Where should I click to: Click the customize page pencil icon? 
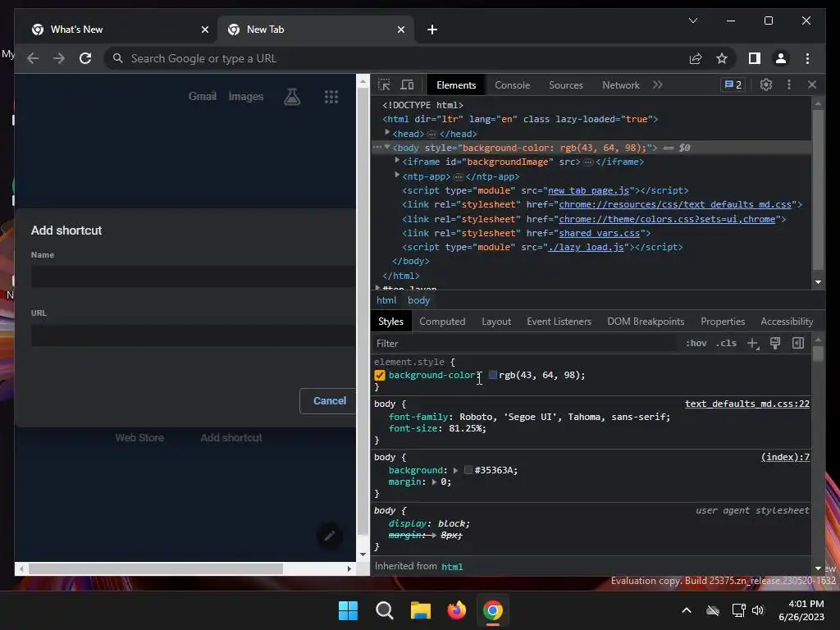coord(330,535)
